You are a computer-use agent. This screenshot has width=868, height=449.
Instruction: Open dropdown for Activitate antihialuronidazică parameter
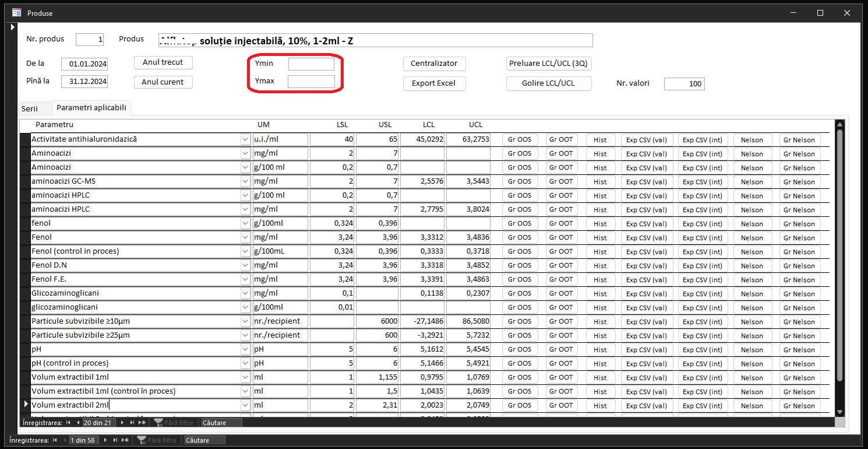pyautogui.click(x=245, y=139)
